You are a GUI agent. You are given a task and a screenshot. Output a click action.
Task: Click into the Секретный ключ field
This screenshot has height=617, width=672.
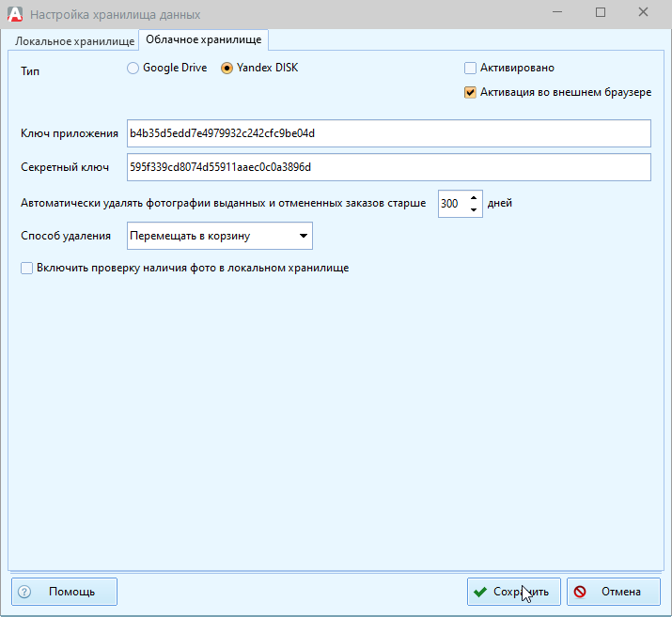pyautogui.click(x=388, y=167)
